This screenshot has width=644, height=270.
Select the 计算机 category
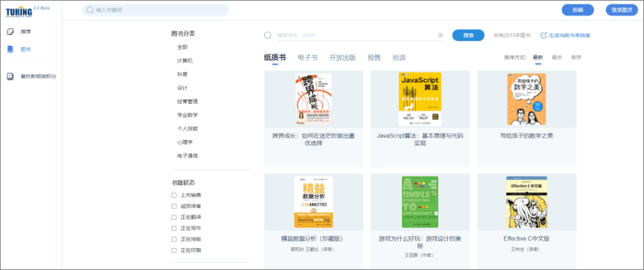tap(185, 61)
